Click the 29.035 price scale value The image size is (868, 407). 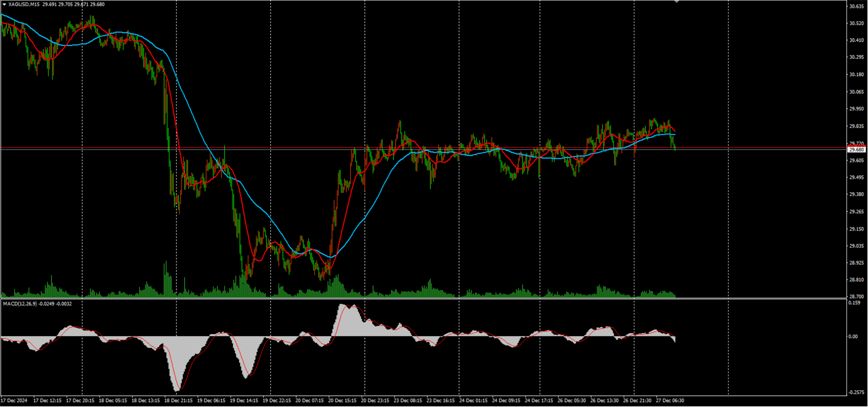click(857, 246)
